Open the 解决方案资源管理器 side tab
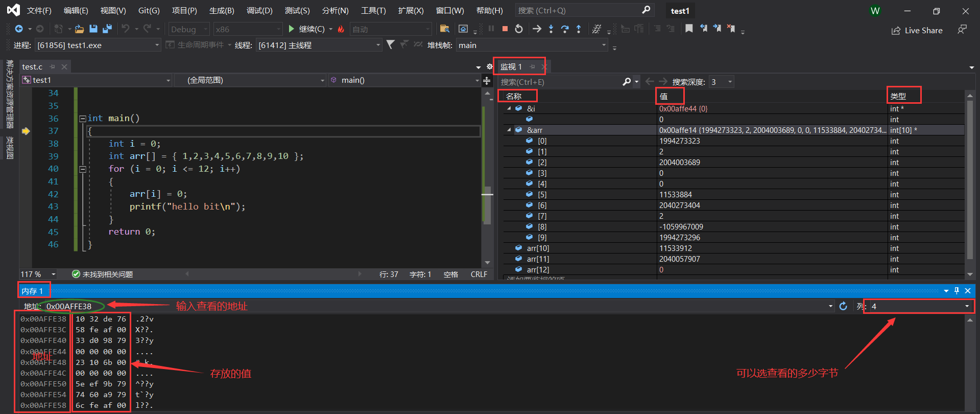 (x=10, y=94)
